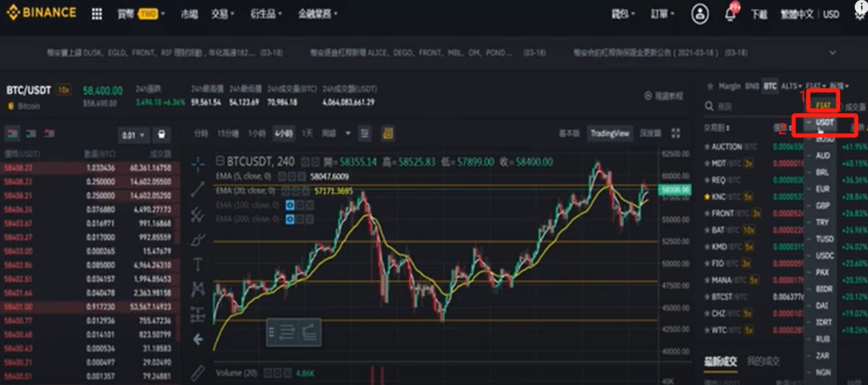Choose EUR in the FIAT list
Image resolution: width=868 pixels, height=385 pixels.
822,189
